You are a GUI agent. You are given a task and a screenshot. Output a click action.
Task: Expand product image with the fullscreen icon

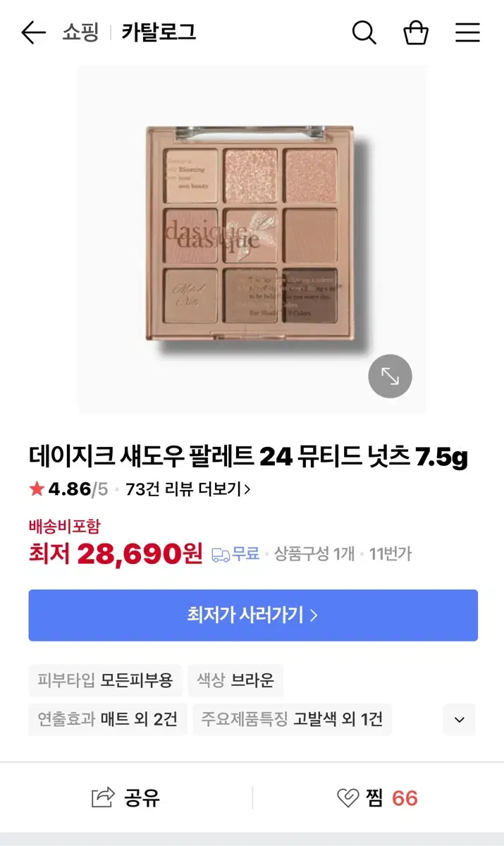pos(390,376)
